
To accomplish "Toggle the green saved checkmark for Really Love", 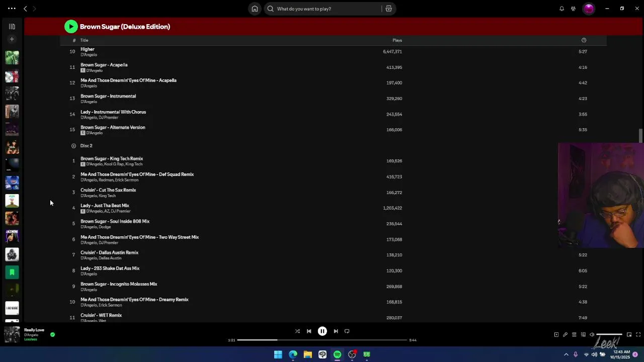I will [x=52, y=334].
